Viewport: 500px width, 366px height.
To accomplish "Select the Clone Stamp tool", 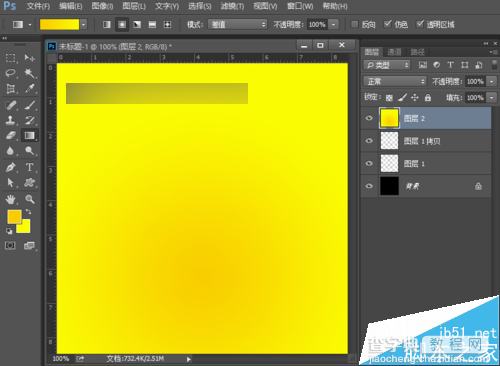I will (x=11, y=120).
